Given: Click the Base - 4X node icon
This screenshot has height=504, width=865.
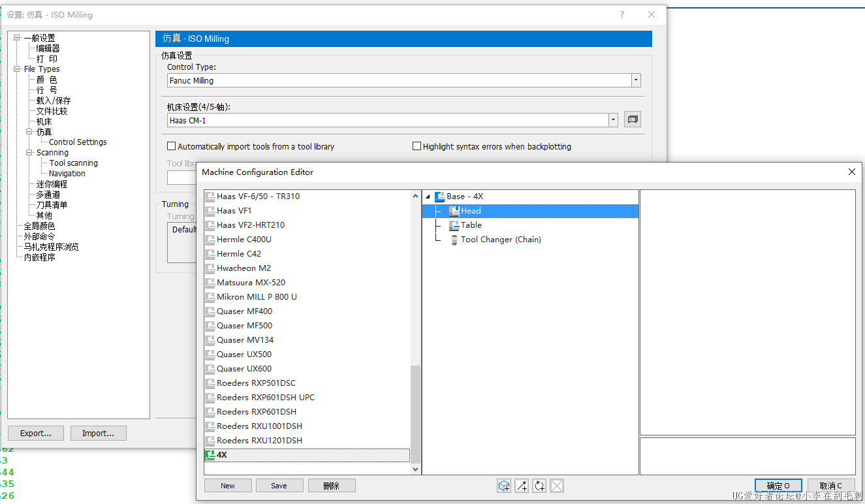Looking at the screenshot, I should pos(440,197).
